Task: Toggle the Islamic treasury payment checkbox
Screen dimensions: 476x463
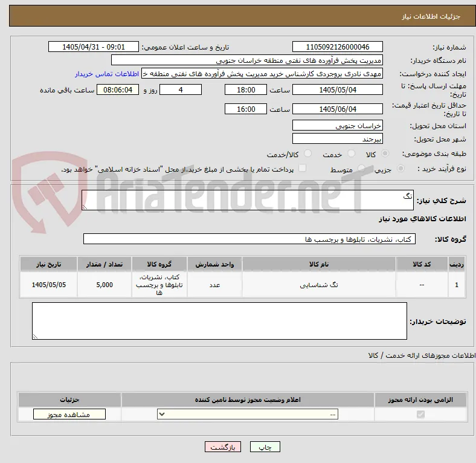Action: click(x=303, y=168)
